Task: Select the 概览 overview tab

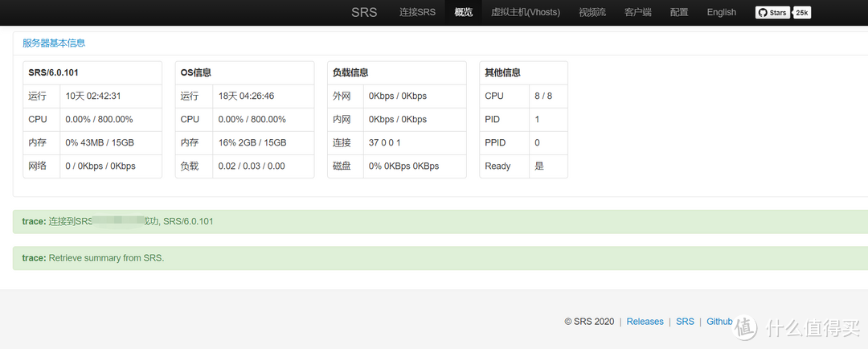Action: tap(463, 12)
